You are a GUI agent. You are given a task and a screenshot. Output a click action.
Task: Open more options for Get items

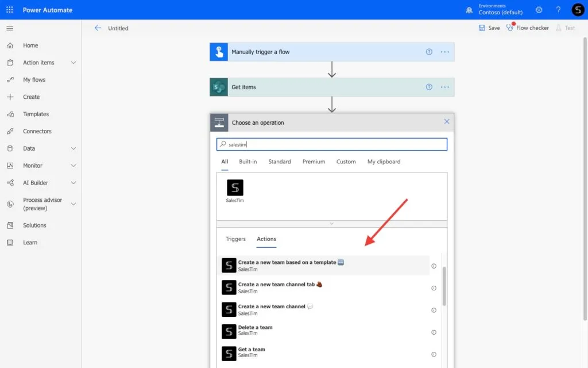click(x=445, y=87)
